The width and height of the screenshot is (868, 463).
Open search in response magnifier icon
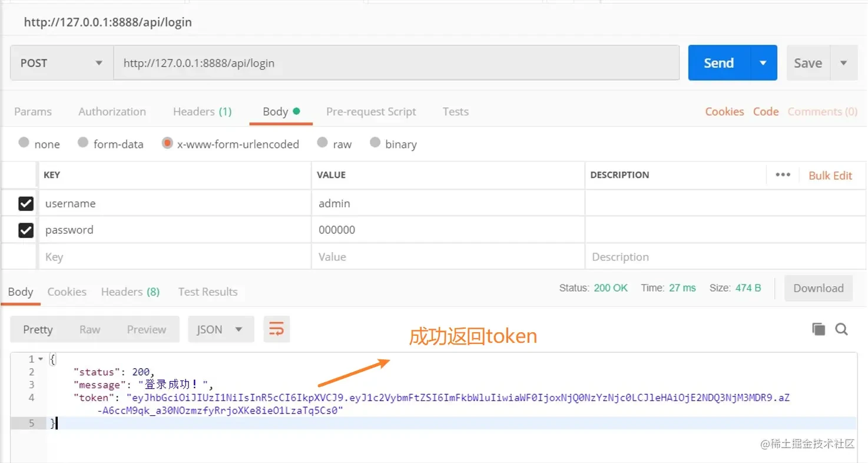pyautogui.click(x=842, y=329)
